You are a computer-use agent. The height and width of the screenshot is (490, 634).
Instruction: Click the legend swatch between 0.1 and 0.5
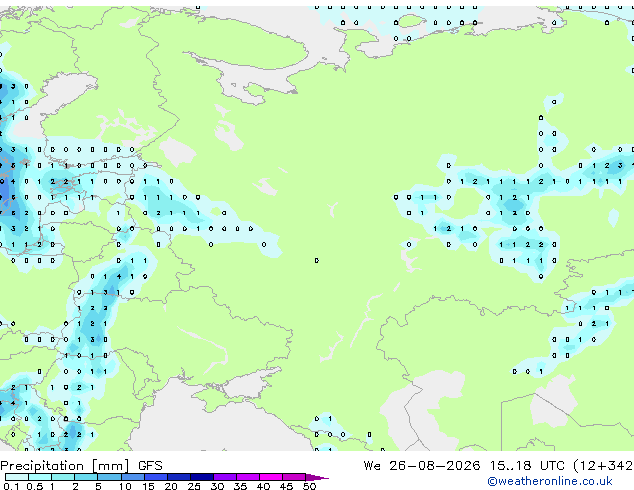(17, 477)
